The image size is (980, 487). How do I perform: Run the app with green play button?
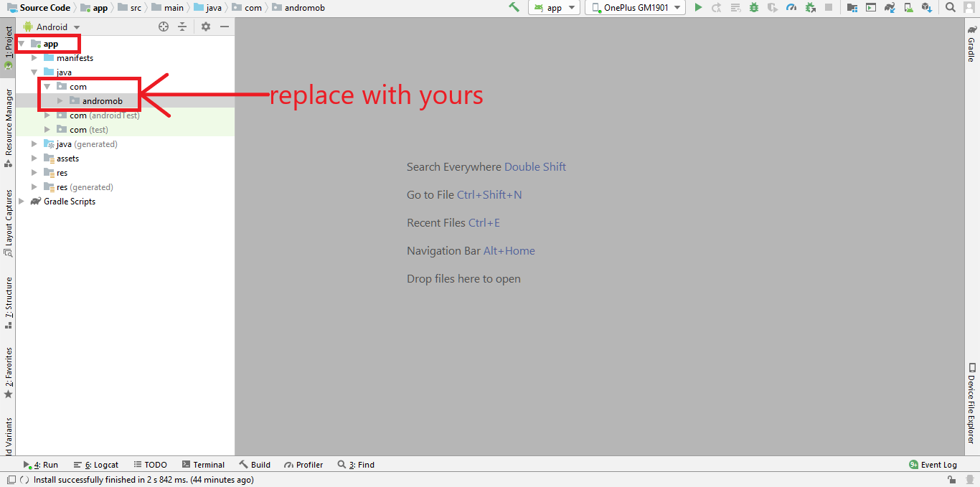click(698, 7)
